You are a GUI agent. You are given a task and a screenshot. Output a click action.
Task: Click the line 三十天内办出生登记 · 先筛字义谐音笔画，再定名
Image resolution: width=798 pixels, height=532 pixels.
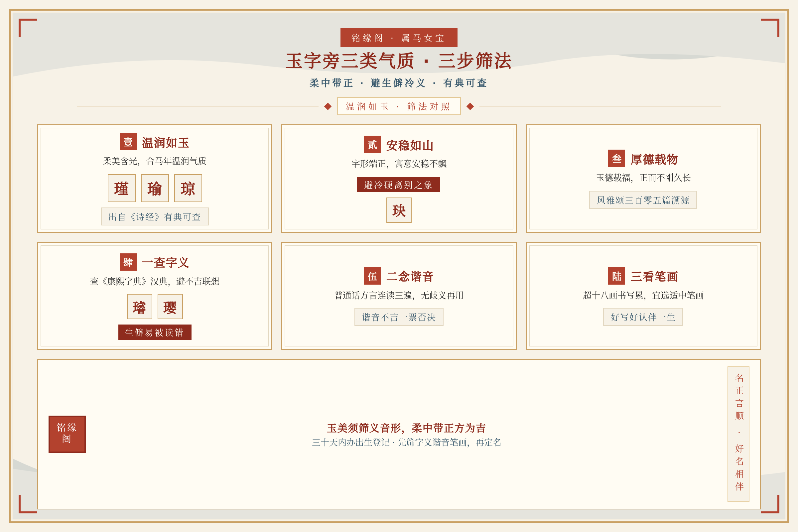(x=406, y=442)
